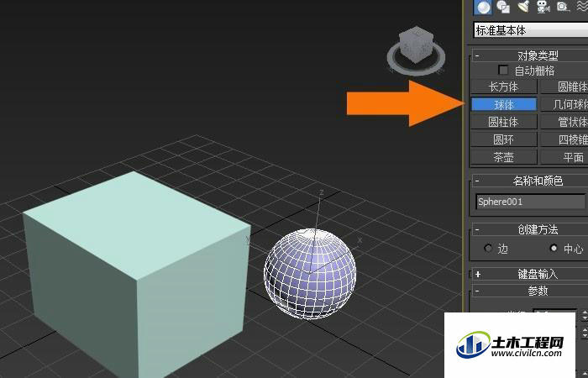Select the Helpers category icon
The width and height of the screenshot is (588, 378).
pyautogui.click(x=563, y=7)
